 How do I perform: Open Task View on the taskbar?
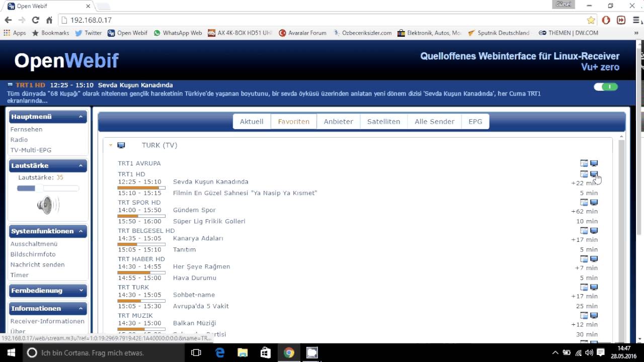[x=196, y=352]
